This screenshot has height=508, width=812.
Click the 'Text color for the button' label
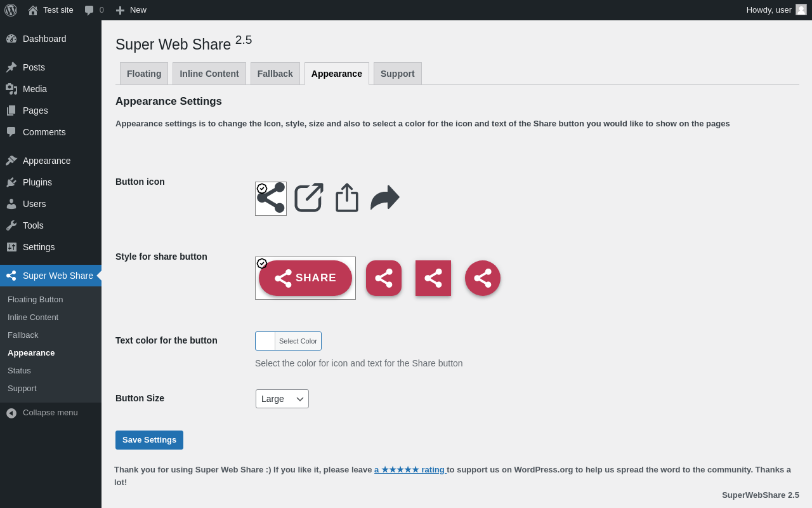166,340
